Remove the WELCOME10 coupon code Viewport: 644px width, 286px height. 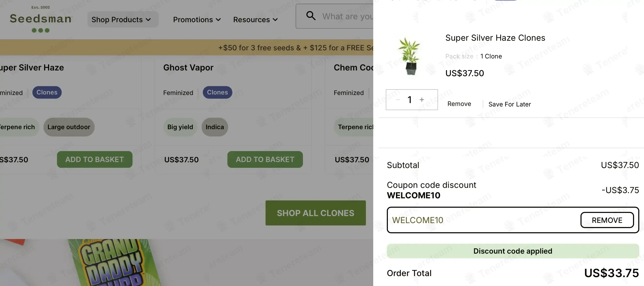pos(607,220)
